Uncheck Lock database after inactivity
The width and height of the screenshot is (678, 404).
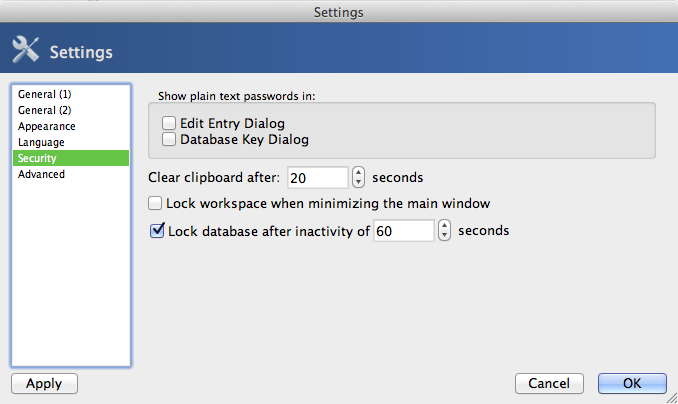(x=157, y=231)
